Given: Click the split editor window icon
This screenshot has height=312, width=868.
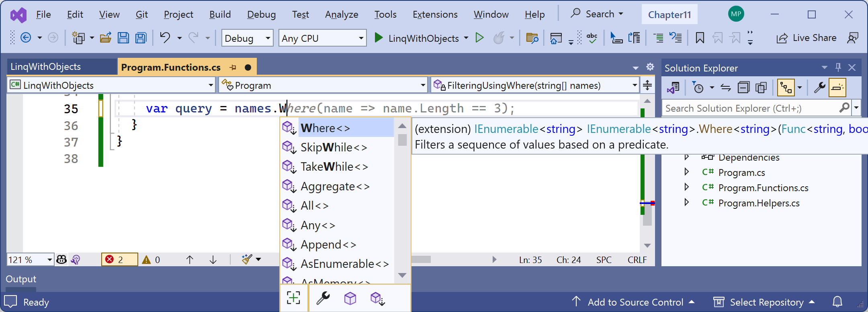Looking at the screenshot, I should (647, 85).
